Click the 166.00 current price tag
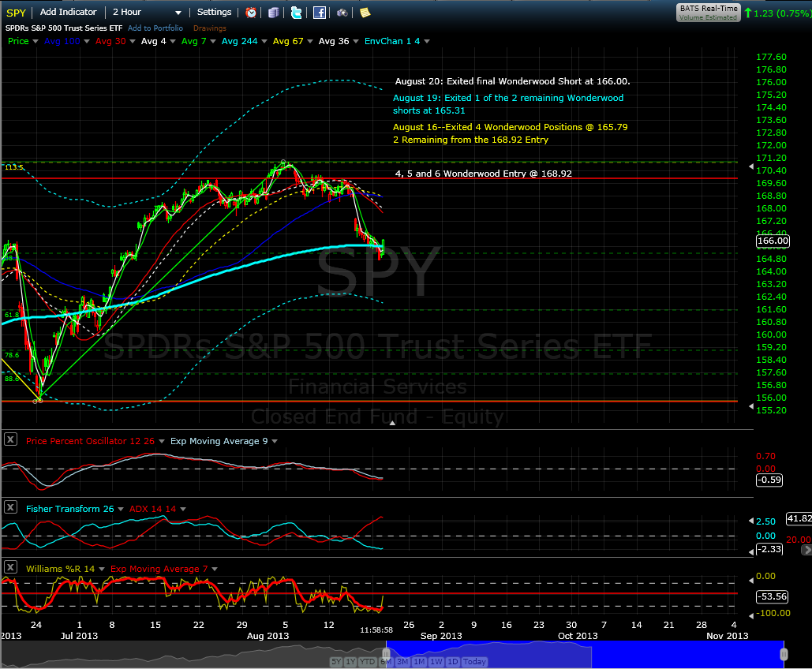 coord(773,241)
